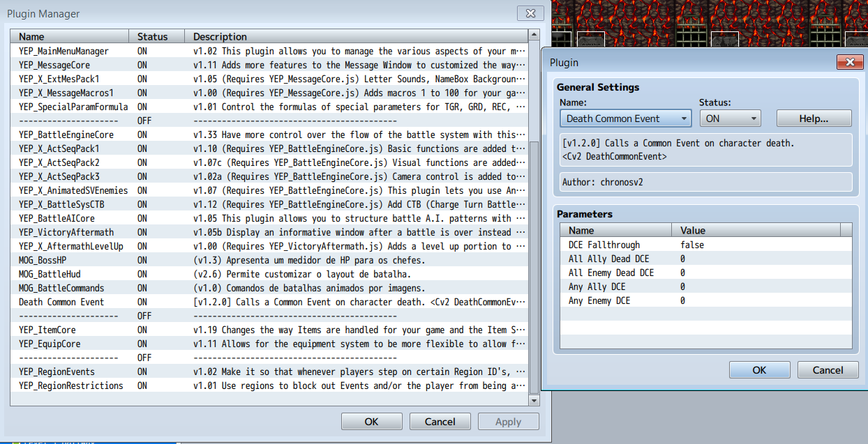Open the Status ON dropdown

pyautogui.click(x=730, y=118)
